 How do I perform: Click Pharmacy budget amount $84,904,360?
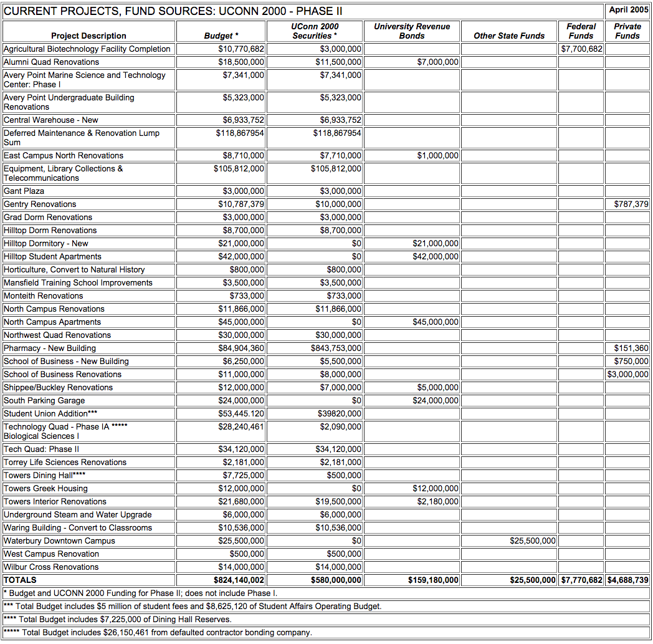point(241,348)
